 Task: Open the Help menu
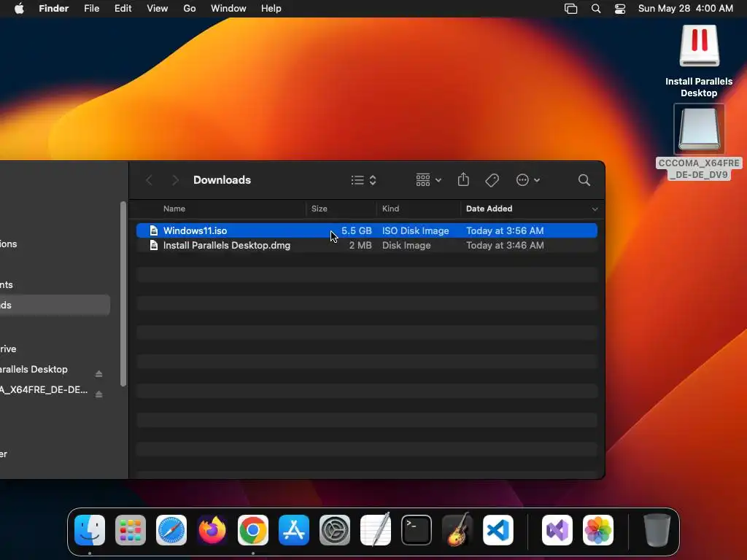coord(271,9)
